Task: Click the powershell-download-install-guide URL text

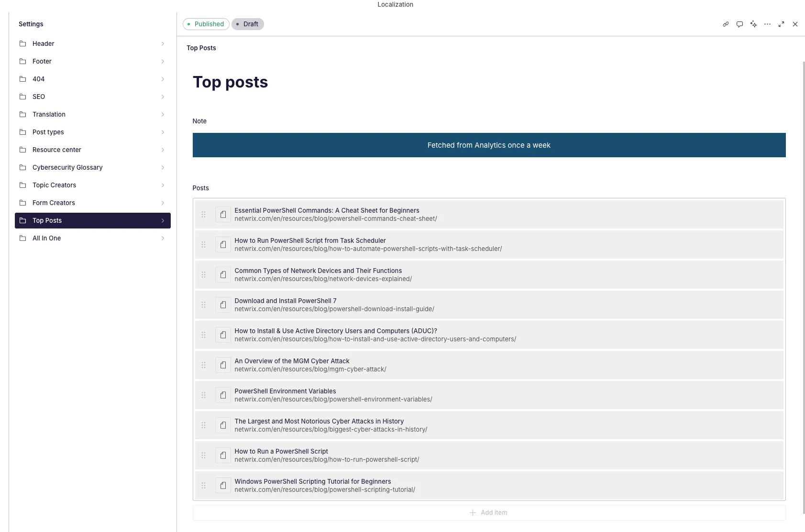Action: click(334, 309)
